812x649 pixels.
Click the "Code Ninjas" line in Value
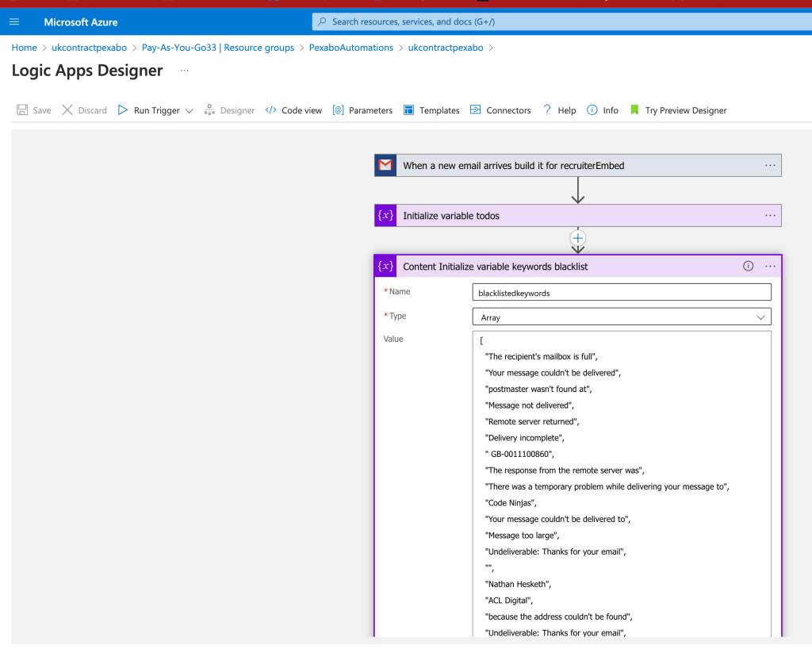(x=511, y=503)
